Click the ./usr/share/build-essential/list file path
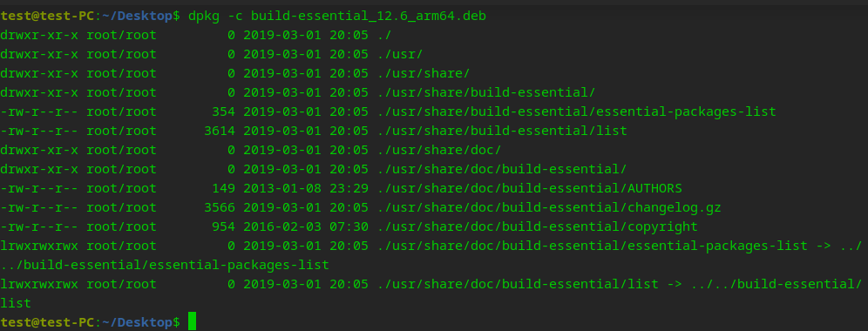This screenshot has width=868, height=331. [502, 132]
